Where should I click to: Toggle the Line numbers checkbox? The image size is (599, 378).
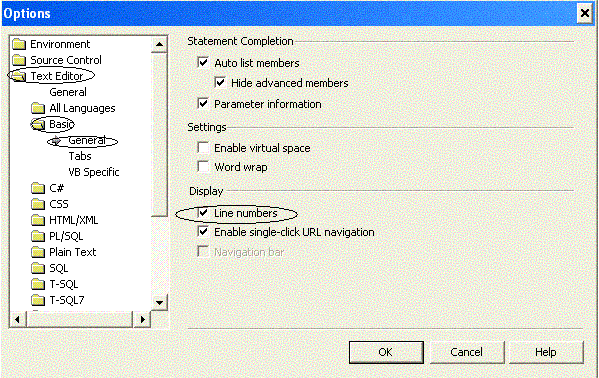pyautogui.click(x=203, y=213)
